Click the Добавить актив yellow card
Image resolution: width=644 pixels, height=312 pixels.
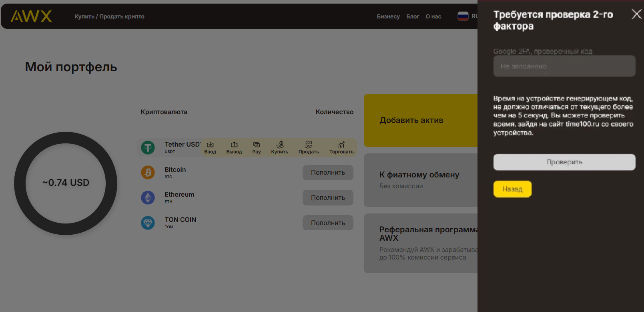[420, 120]
